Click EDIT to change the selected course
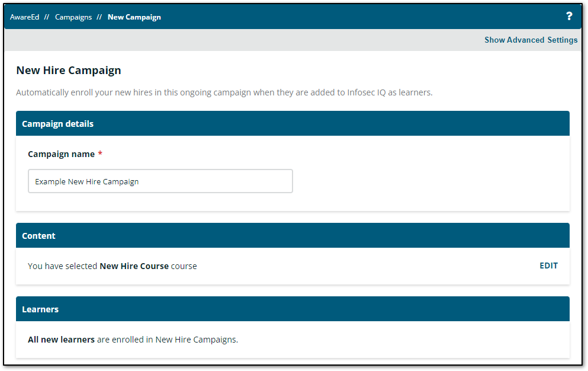This screenshot has width=588, height=371. tap(548, 266)
